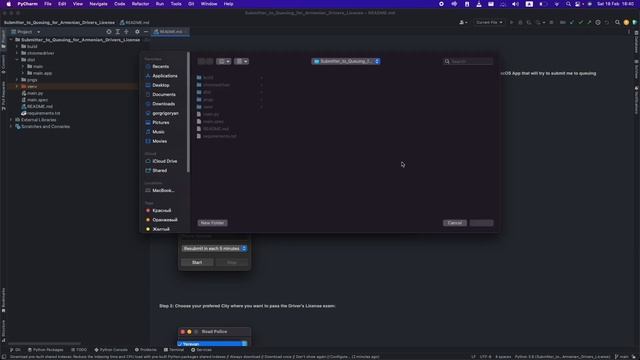Open Resubmit in each 5 minutes dropdown
The image size is (640, 360).
[x=215, y=249]
